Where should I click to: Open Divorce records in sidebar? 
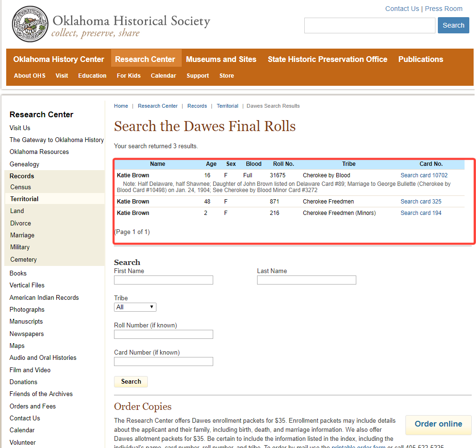tap(21, 223)
